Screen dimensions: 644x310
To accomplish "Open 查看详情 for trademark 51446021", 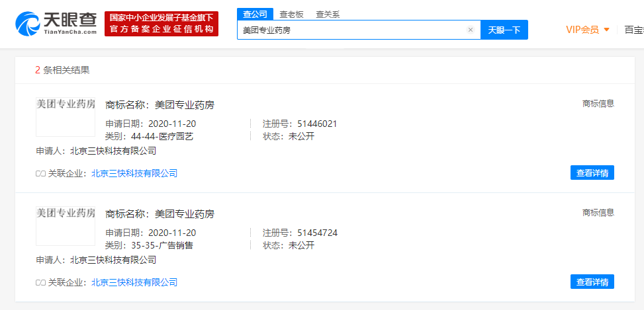I will 592,173.
